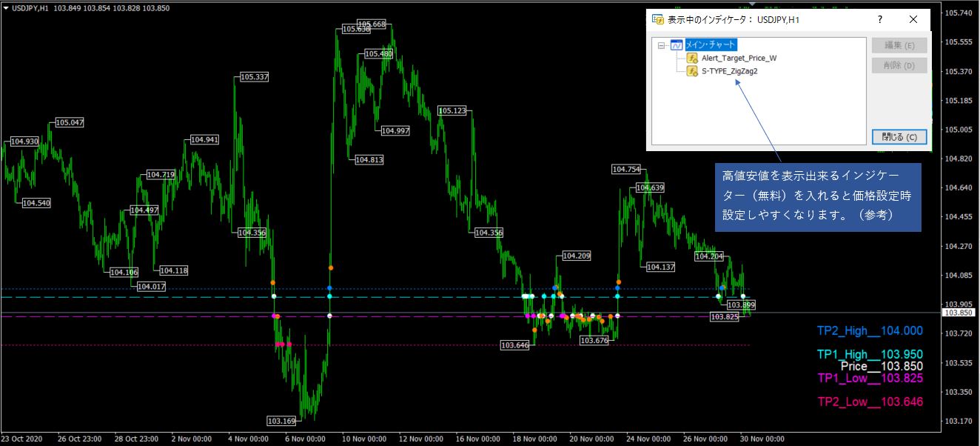Click the 104.017 price label
This screenshot has width=980, height=446.
tap(151, 287)
